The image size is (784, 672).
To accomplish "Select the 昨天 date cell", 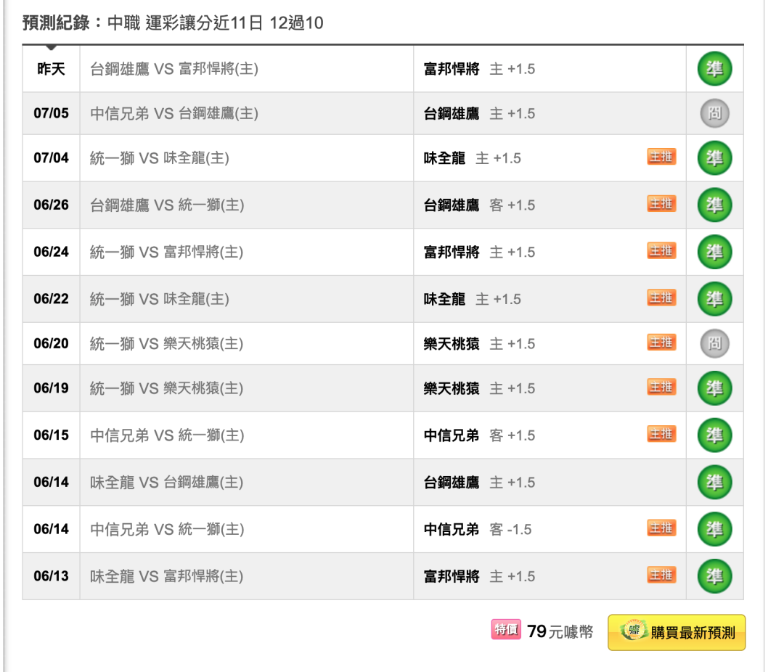I will point(51,69).
